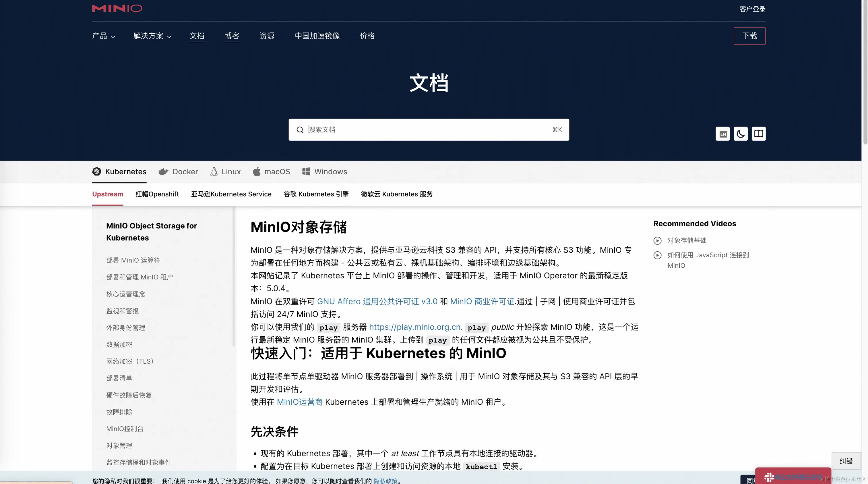868x484 pixels.
Task: Open 部署 MinIO 运算符 in sidebar
Action: [x=133, y=260]
